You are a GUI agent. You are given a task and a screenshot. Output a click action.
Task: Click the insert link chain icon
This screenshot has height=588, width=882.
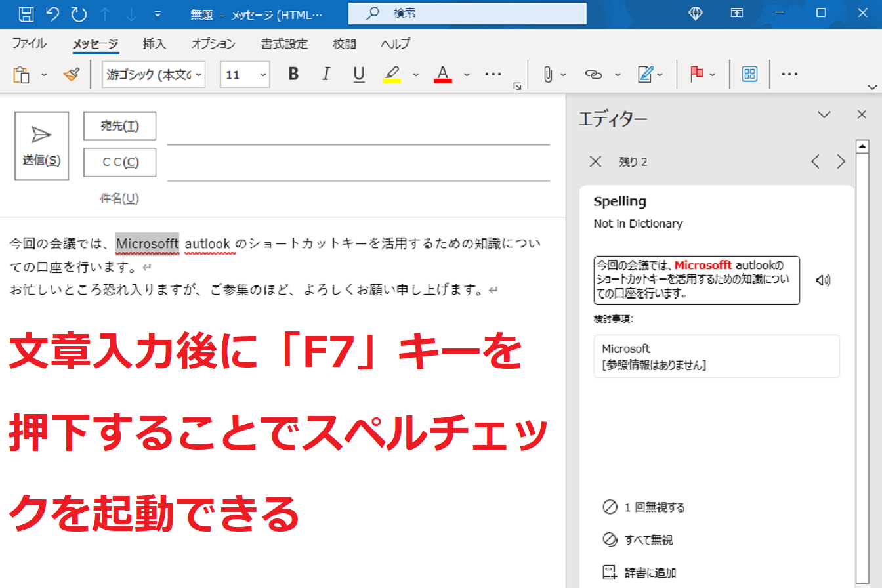[x=593, y=75]
